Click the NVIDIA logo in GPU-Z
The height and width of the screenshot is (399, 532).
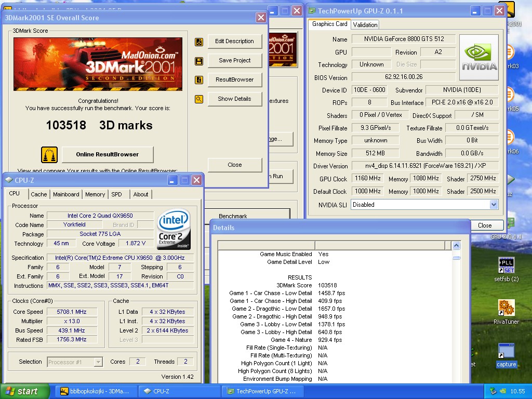click(478, 57)
